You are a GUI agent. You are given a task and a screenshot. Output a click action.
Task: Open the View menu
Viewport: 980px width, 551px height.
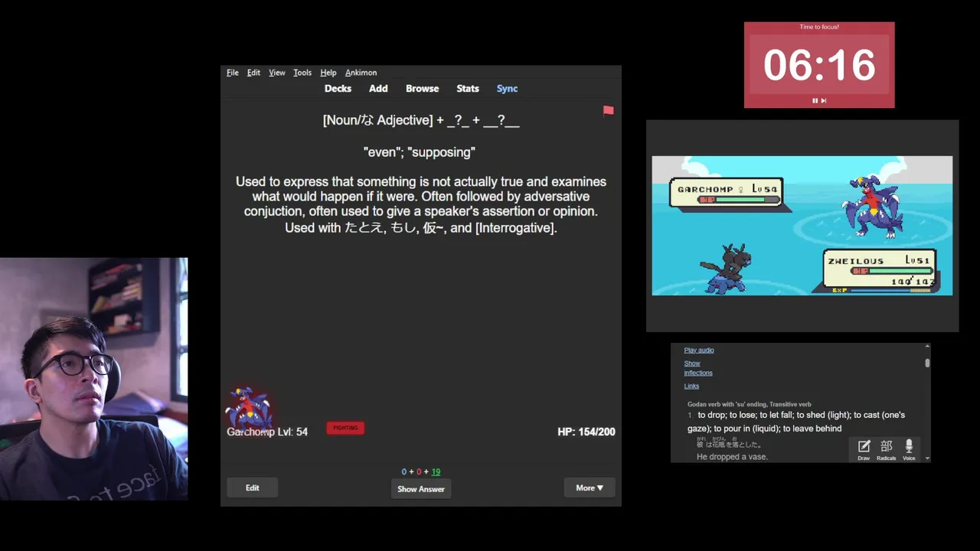point(276,73)
